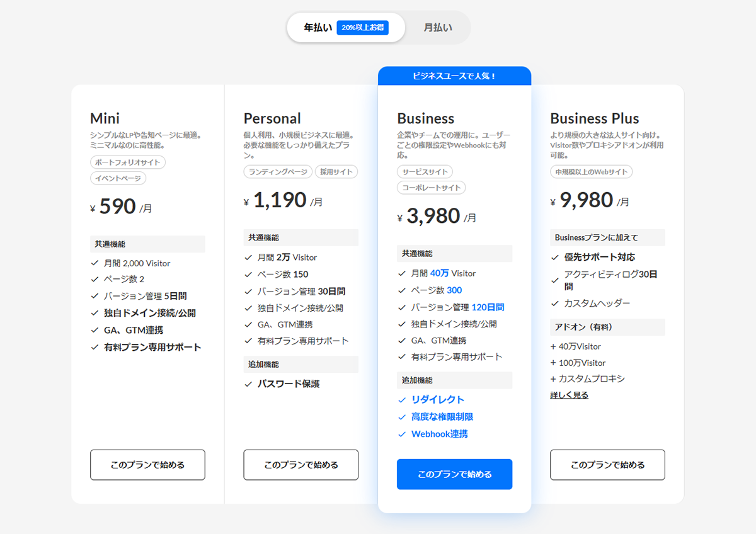Viewport: 756px width, 534px height.
Task: Expand the 共通機能 section under Business
Action: point(454,253)
